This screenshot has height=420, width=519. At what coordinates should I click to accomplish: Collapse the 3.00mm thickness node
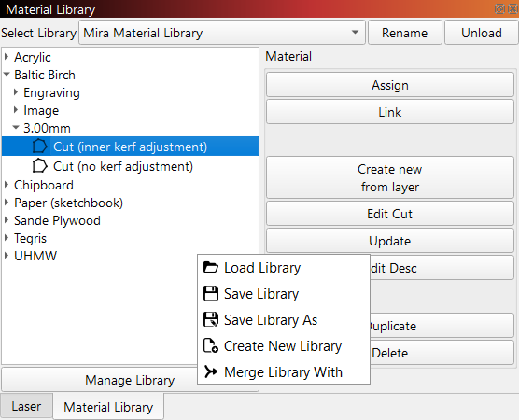(x=16, y=128)
